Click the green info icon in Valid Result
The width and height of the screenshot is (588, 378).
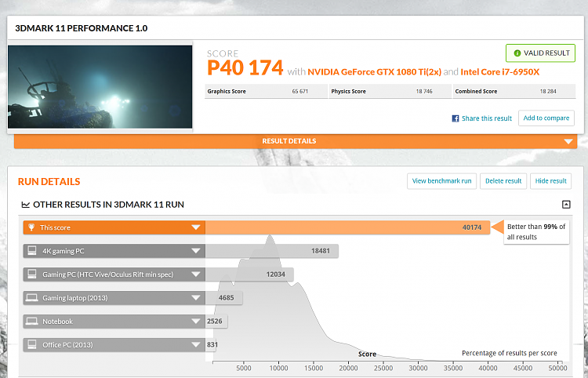[x=517, y=53]
